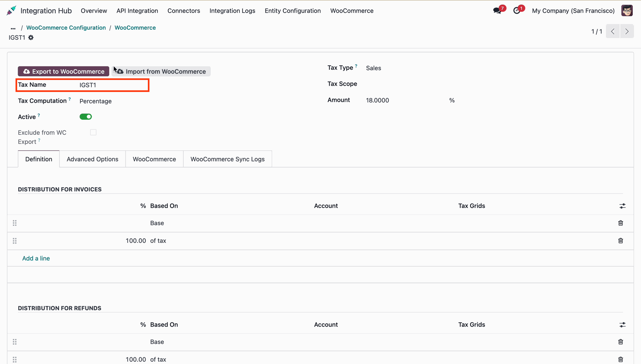Open Entity Configuration menu

point(293,11)
